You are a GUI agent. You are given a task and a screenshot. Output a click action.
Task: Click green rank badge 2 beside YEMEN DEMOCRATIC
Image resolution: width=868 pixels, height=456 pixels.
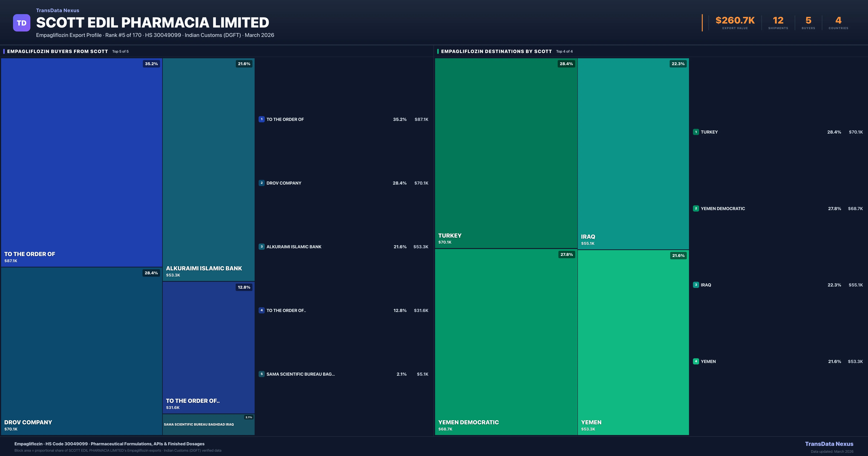[696, 208]
